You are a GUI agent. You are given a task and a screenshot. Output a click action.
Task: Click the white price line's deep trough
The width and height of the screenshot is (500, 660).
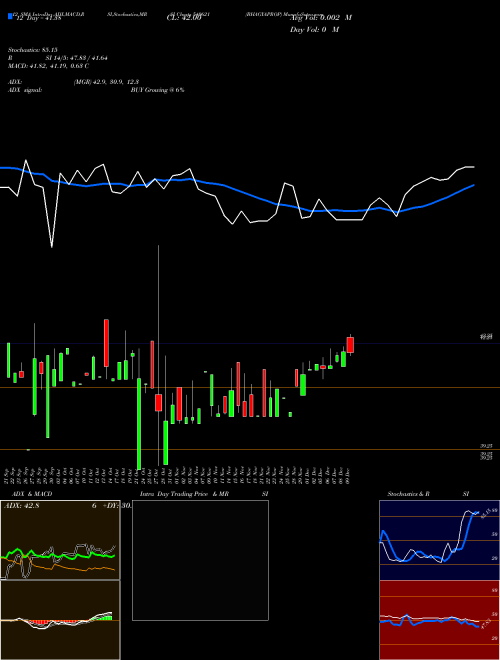click(x=52, y=245)
